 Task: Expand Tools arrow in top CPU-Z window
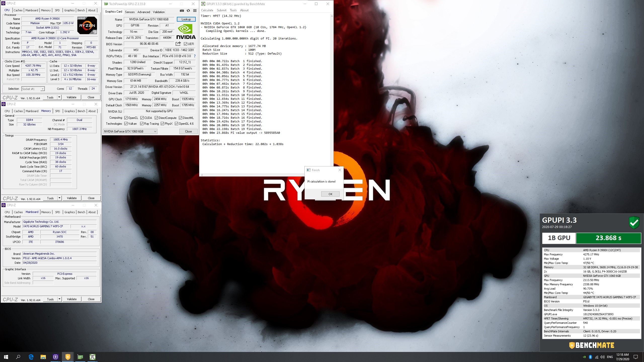pos(59,97)
